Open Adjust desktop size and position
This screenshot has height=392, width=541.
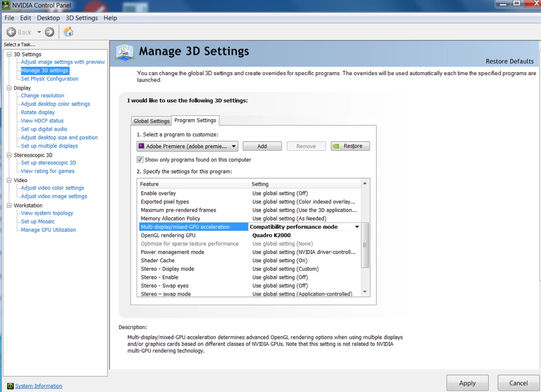click(59, 138)
